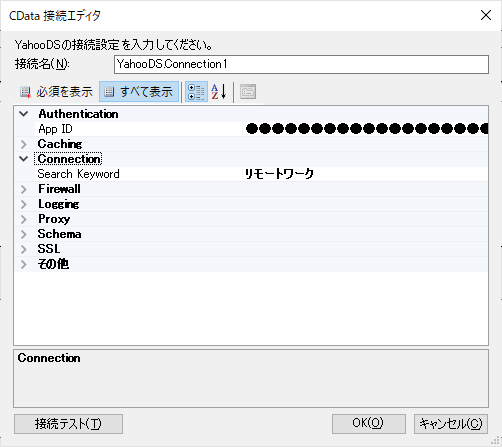
Task: Expand the Logging category
Action: click(24, 204)
